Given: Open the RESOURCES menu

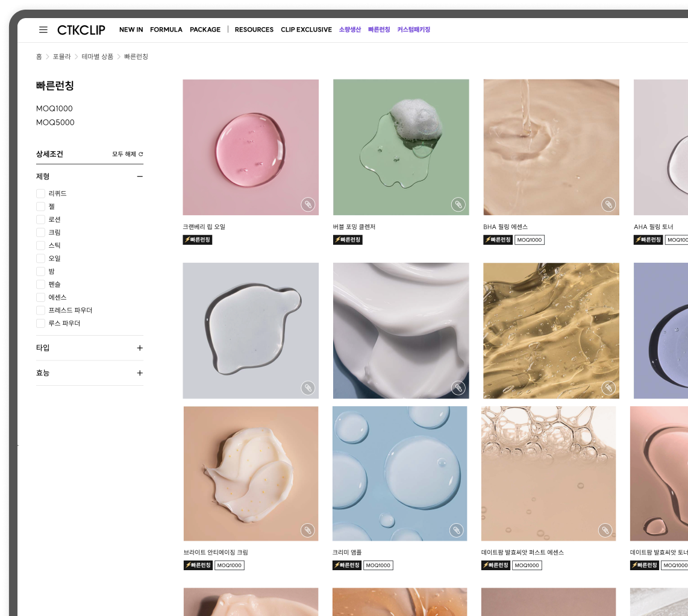Looking at the screenshot, I should pos(254,30).
